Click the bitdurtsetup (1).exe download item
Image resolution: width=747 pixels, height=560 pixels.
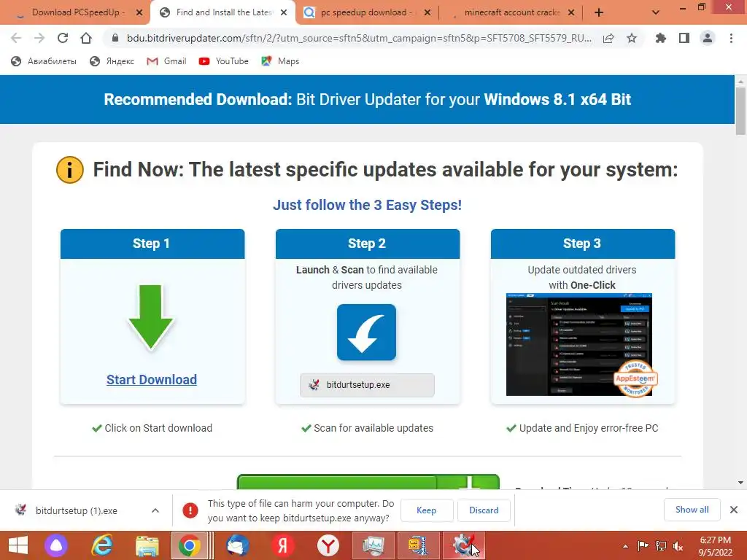pyautogui.click(x=76, y=510)
